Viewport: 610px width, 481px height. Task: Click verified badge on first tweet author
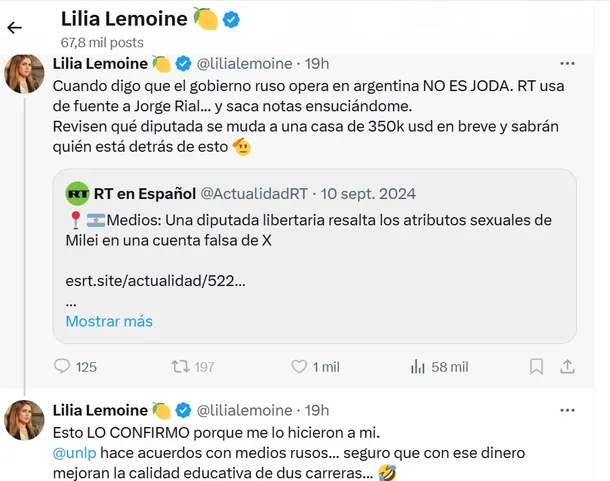tap(184, 64)
